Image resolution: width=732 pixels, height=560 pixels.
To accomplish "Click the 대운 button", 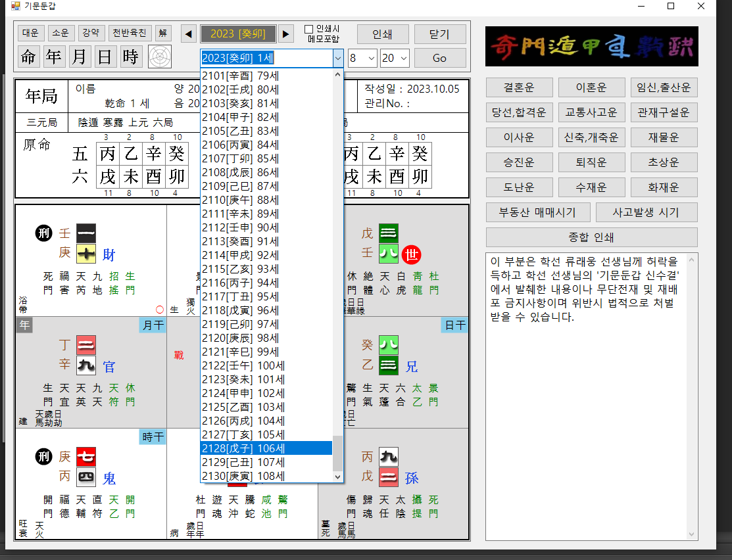I will [x=31, y=33].
